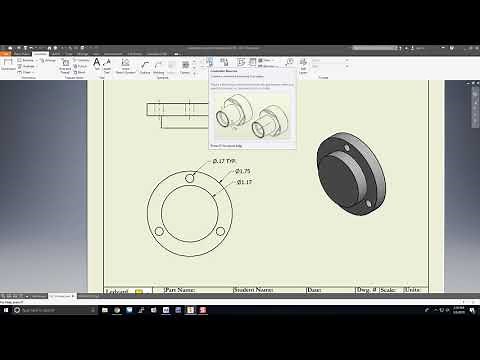
Task: Select the Chamfer note tool
Action: [81, 60]
